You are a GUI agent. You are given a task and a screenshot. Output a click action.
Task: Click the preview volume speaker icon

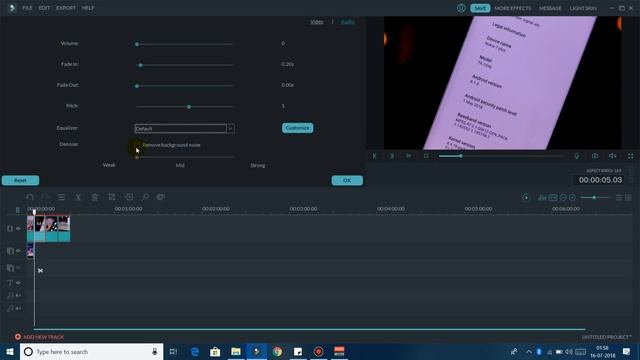pyautogui.click(x=613, y=156)
